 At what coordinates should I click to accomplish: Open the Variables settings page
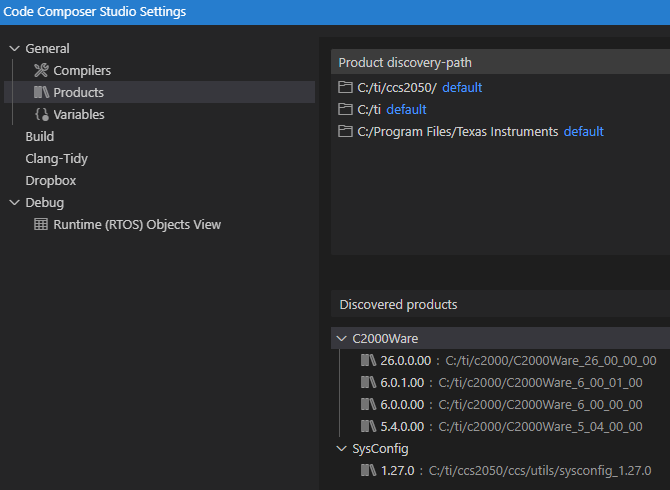coord(79,114)
